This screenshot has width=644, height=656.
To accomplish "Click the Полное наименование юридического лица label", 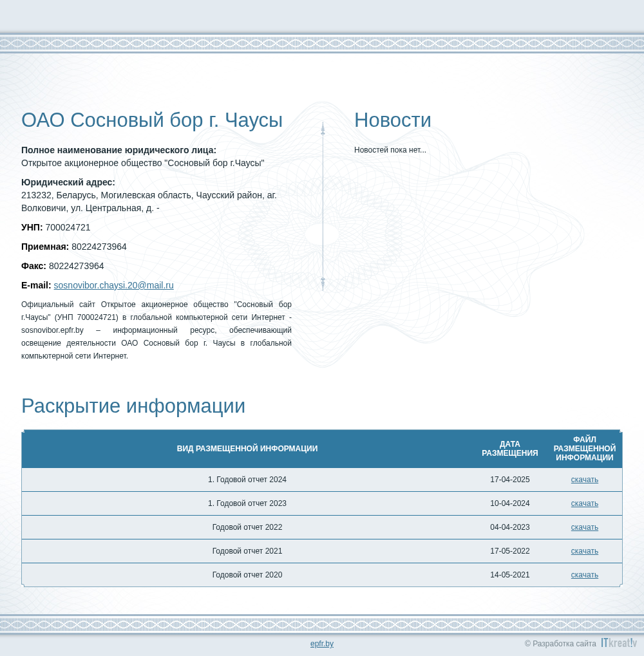I will [x=119, y=150].
